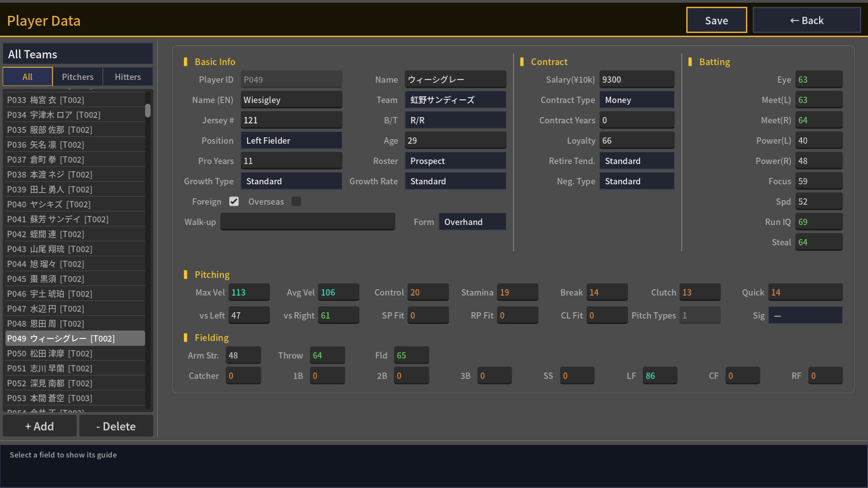Edit the Power(L) value

819,141
